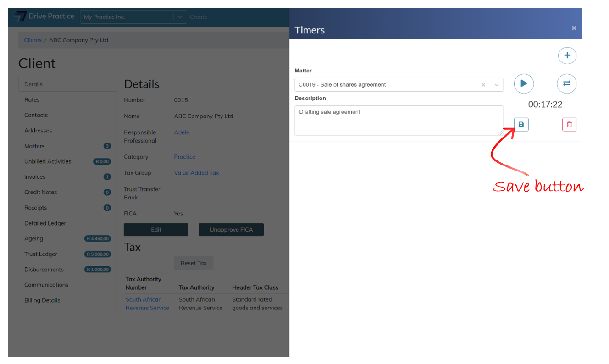Close the Timers panel
The width and height of the screenshot is (609, 364).
[x=574, y=28]
